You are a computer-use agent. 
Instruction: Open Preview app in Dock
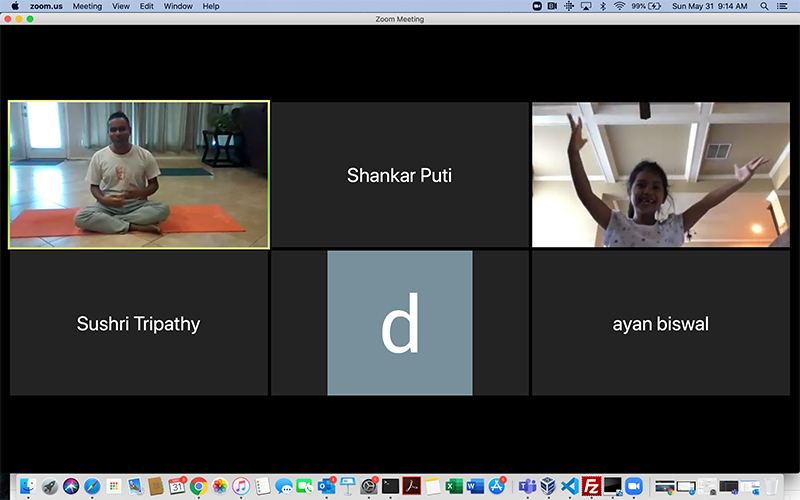click(135, 486)
